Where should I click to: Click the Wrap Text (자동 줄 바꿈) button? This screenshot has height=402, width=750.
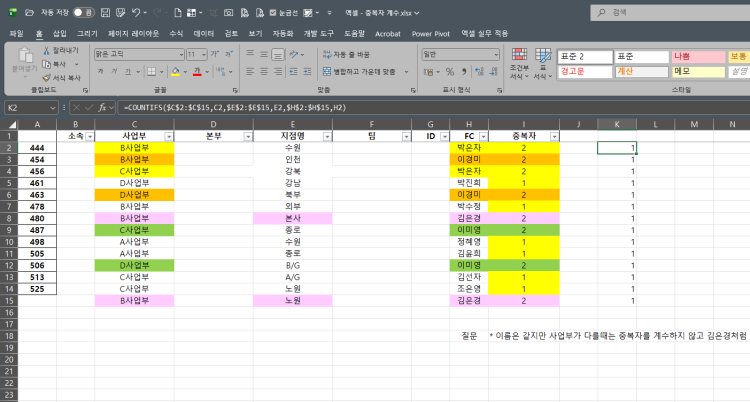pos(346,54)
